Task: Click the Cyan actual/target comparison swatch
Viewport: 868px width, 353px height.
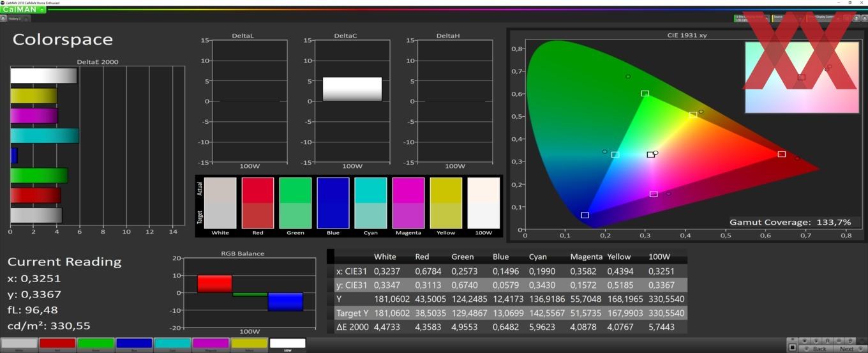Action: pyautogui.click(x=371, y=203)
